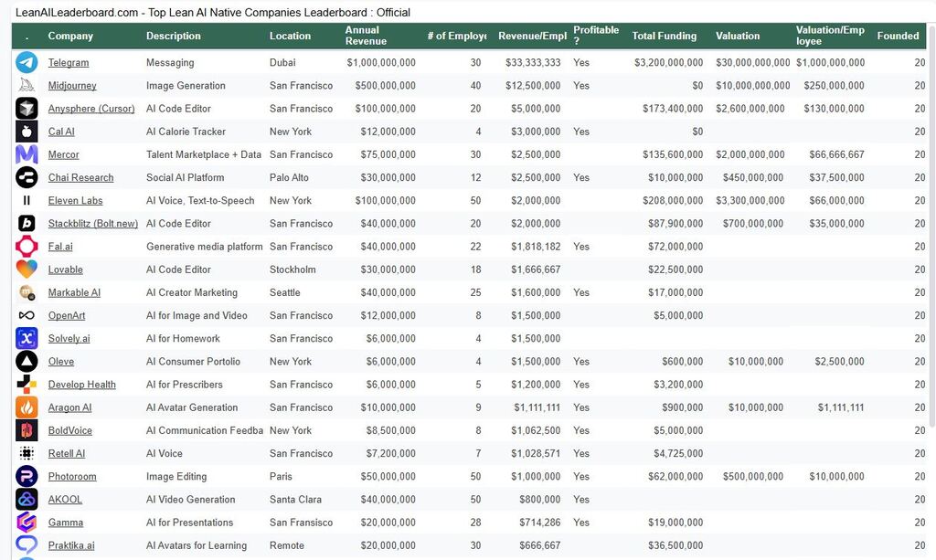Click the Cal AI apple logo
This screenshot has width=936, height=560.
coord(27,132)
